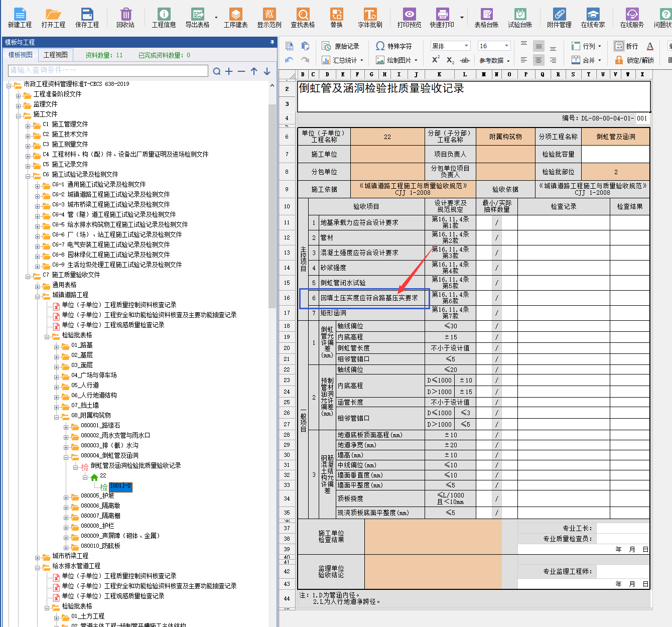Click the move up arrow in tree panel
Image resolution: width=672 pixels, height=627 pixels.
pos(254,71)
